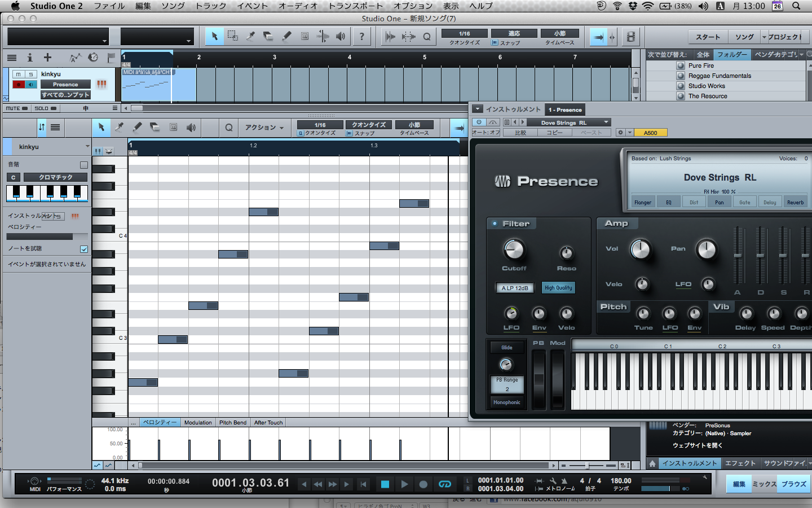Select the Eraser tool in main toolbar
This screenshot has width=812, height=508.
coord(268,37)
